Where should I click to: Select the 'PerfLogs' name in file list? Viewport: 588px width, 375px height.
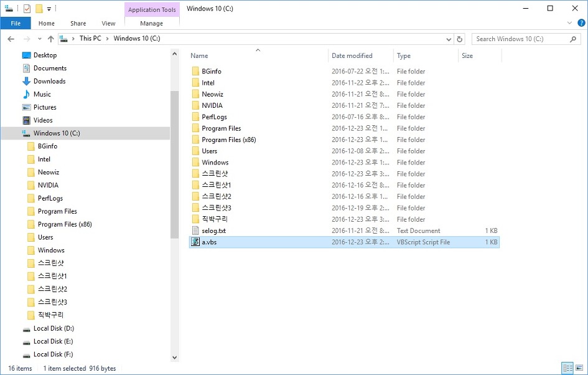coord(214,116)
